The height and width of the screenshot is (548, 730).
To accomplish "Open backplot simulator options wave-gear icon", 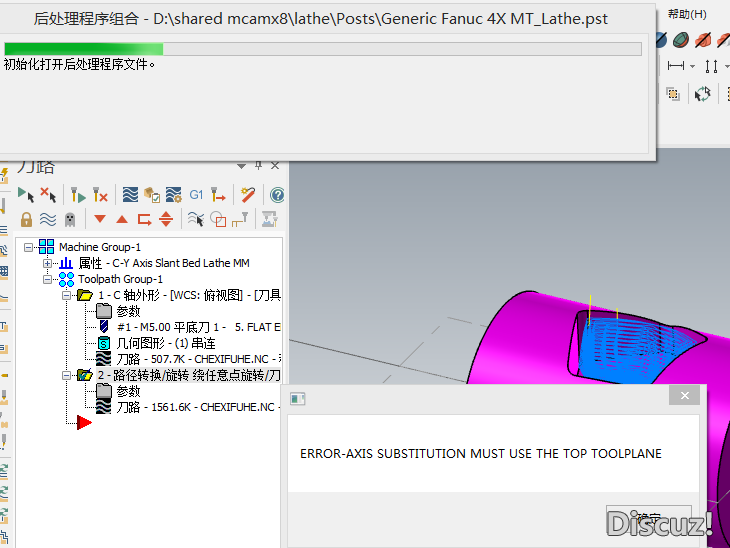I will coord(174,195).
